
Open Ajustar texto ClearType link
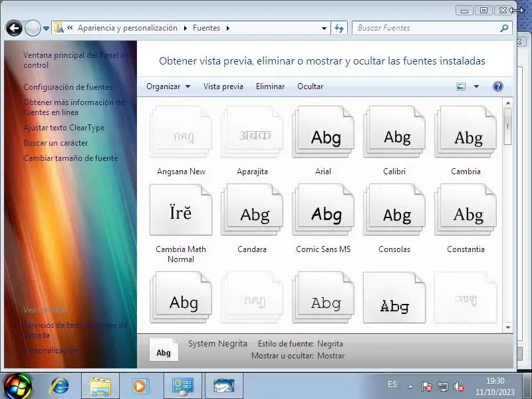(x=64, y=128)
